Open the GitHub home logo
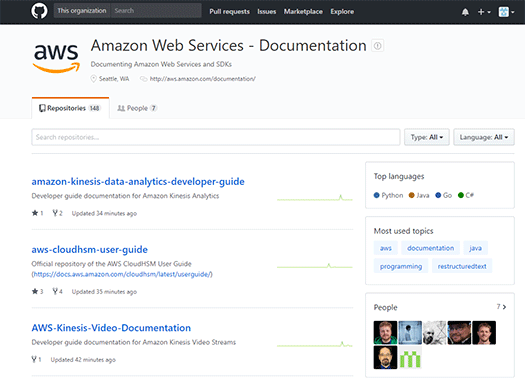Viewport: 525px width, 380px height. pyautogui.click(x=39, y=11)
